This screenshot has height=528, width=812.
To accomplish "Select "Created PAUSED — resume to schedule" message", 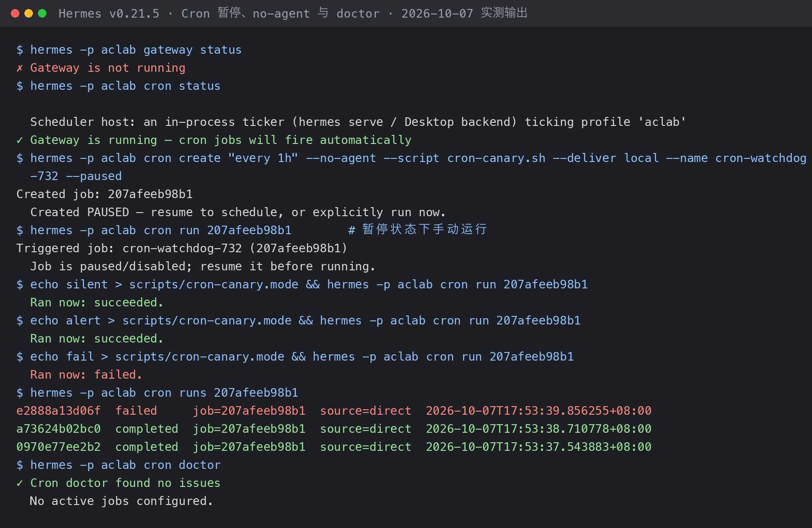I will tap(238, 212).
